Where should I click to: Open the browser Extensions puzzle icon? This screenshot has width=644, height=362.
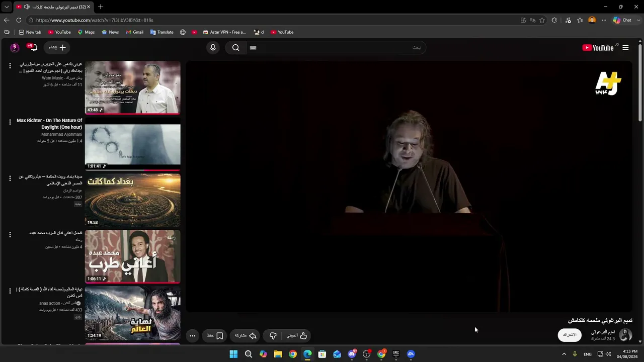pos(554,20)
